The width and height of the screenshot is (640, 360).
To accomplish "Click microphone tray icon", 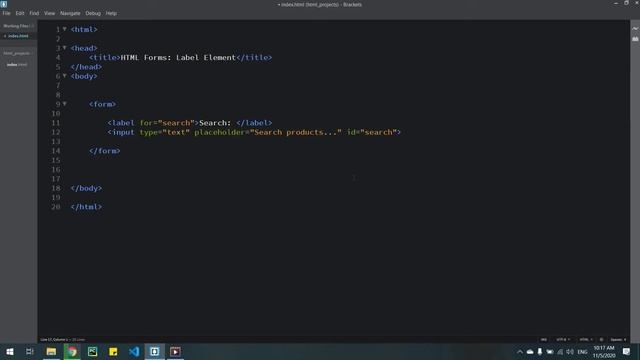I will coord(540,352).
